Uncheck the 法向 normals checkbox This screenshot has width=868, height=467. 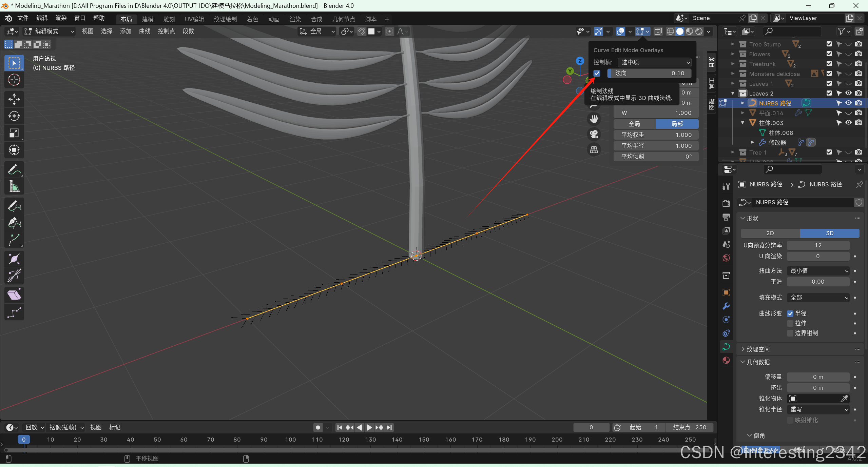(597, 73)
